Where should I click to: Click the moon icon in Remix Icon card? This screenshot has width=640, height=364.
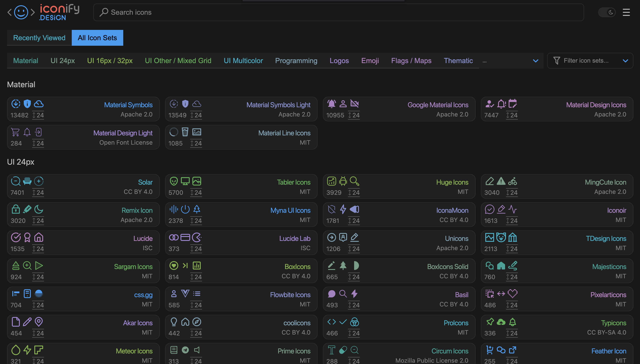click(x=39, y=209)
